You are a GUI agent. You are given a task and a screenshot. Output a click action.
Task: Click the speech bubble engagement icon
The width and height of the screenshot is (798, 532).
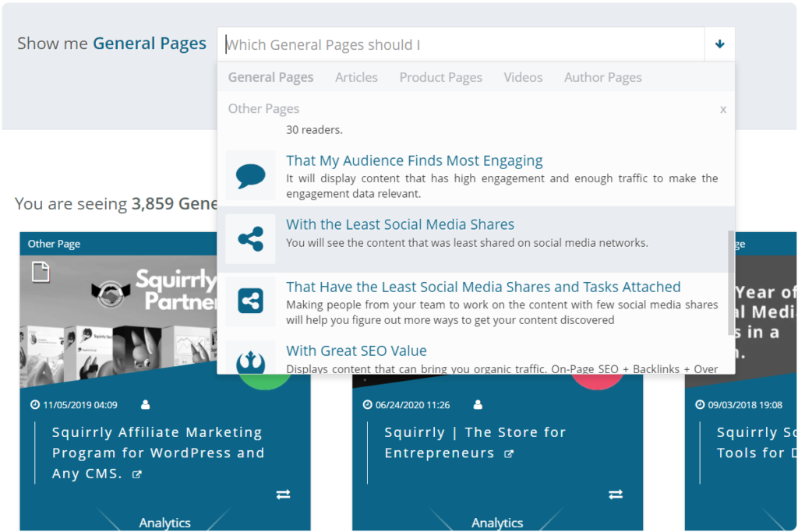(250, 176)
